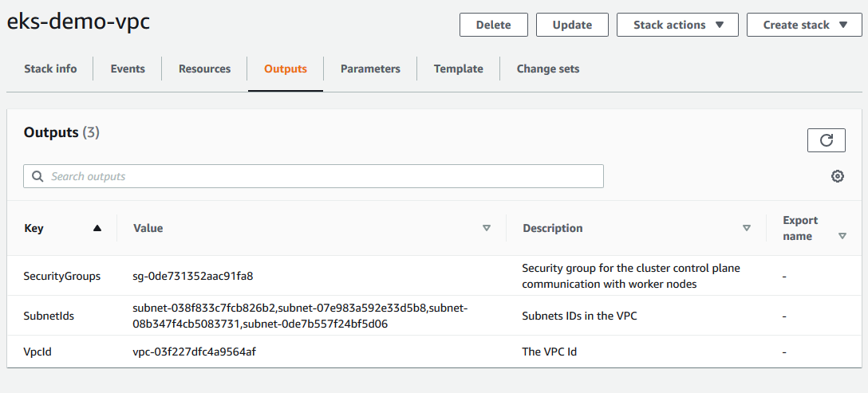Go to the Resources tab

[204, 69]
